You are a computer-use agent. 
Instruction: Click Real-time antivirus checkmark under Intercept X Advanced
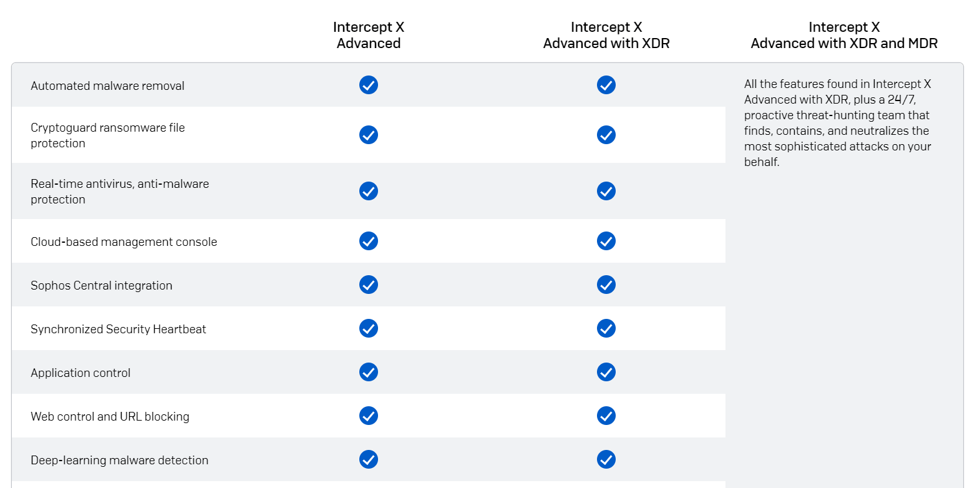(x=369, y=191)
